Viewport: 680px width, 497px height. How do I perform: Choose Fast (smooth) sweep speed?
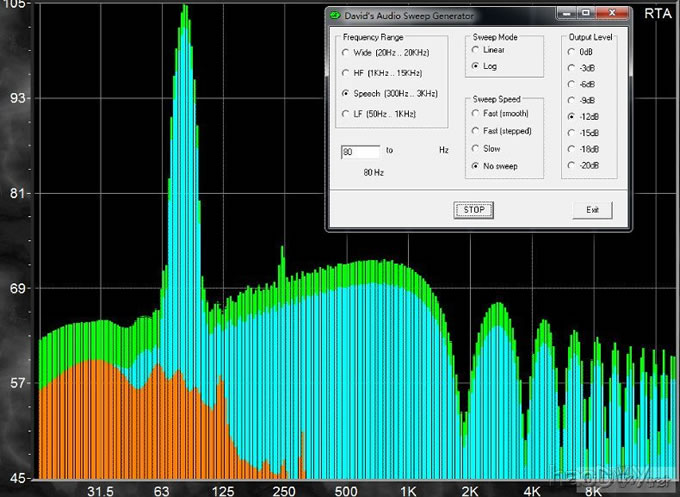coord(475,115)
